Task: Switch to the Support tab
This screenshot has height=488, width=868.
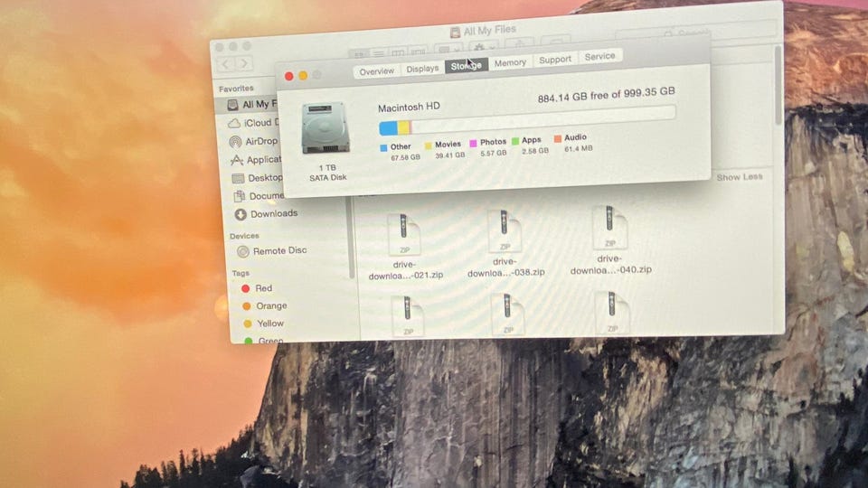Action: (x=554, y=60)
